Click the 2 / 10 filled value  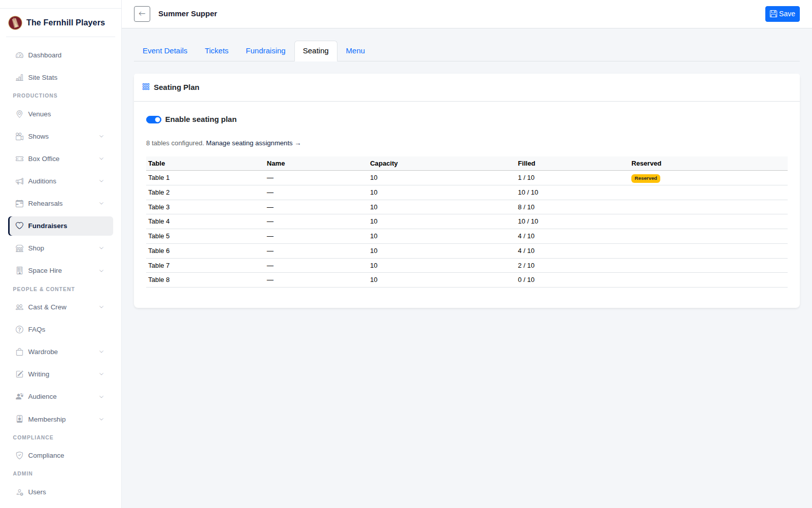[x=526, y=266]
